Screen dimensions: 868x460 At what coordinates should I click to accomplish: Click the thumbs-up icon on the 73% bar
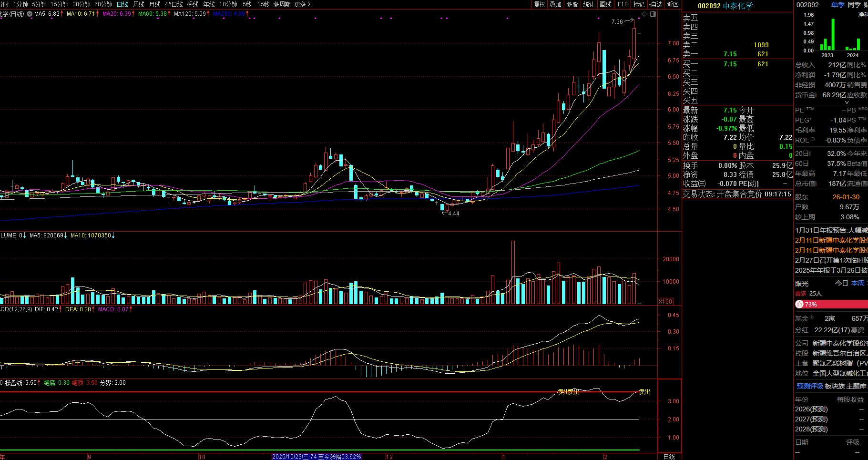pyautogui.click(x=799, y=304)
